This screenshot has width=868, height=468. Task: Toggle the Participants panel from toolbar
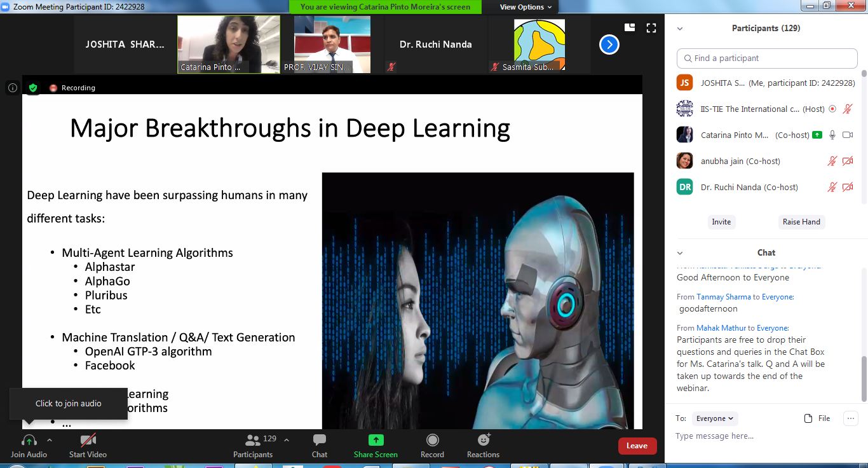click(253, 440)
